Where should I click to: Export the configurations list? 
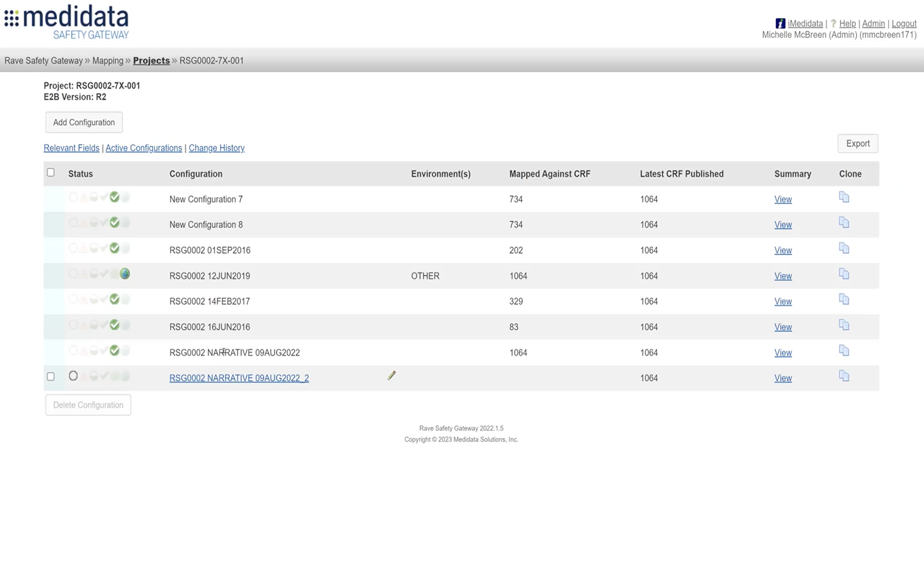click(857, 144)
